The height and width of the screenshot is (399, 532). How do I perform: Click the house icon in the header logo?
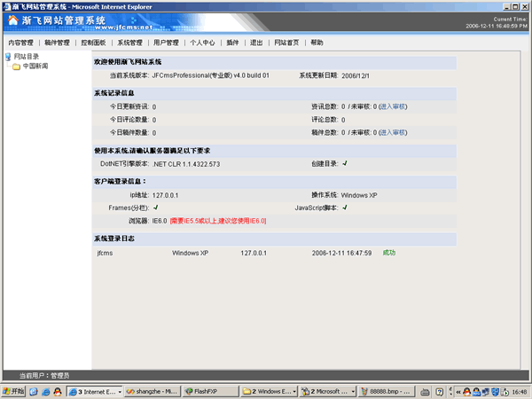coord(13,20)
